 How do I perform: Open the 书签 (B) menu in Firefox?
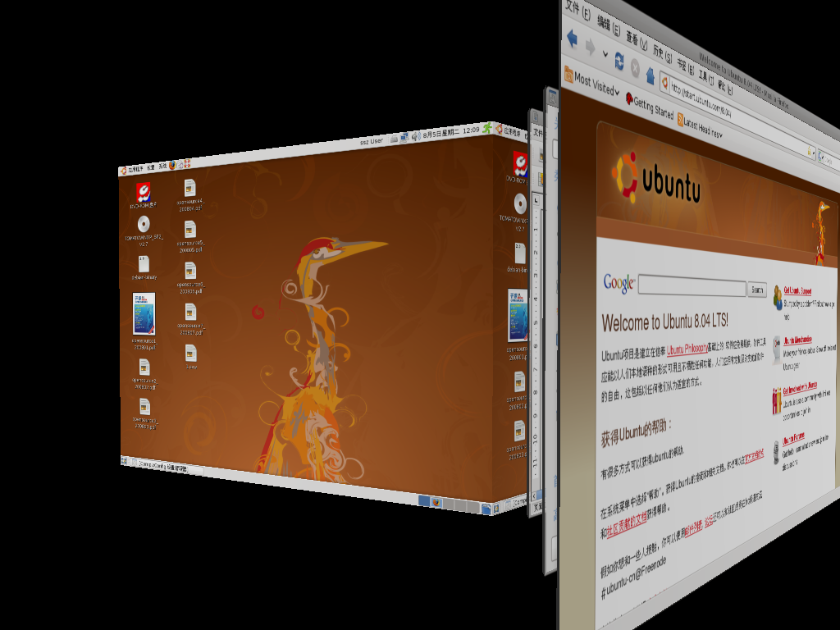pyautogui.click(x=685, y=66)
